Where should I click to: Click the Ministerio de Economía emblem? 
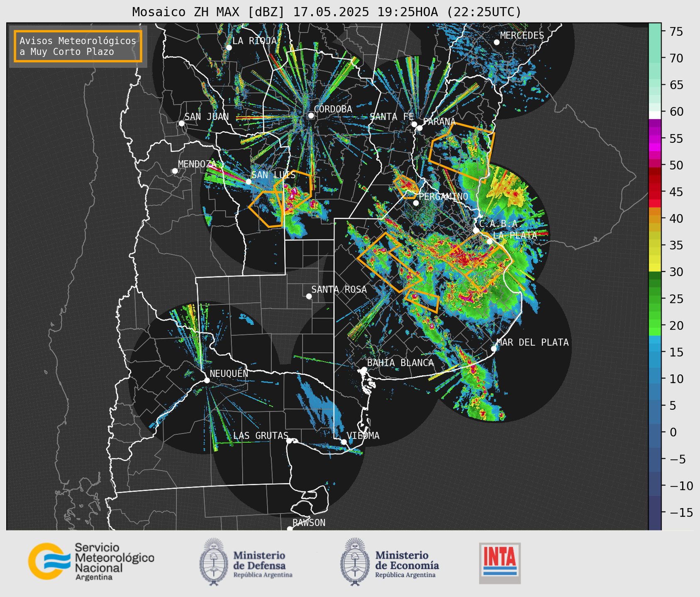[355, 561]
